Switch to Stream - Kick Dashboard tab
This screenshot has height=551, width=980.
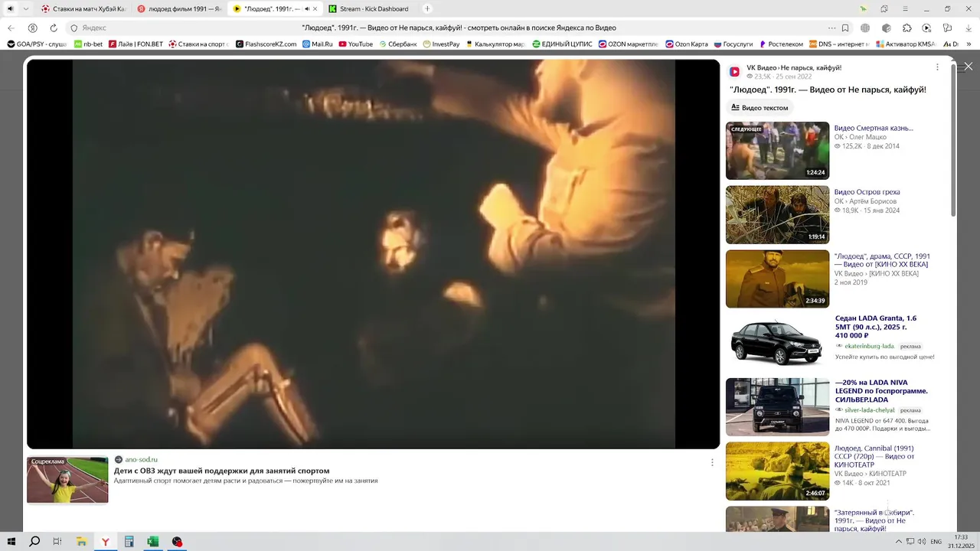(370, 9)
